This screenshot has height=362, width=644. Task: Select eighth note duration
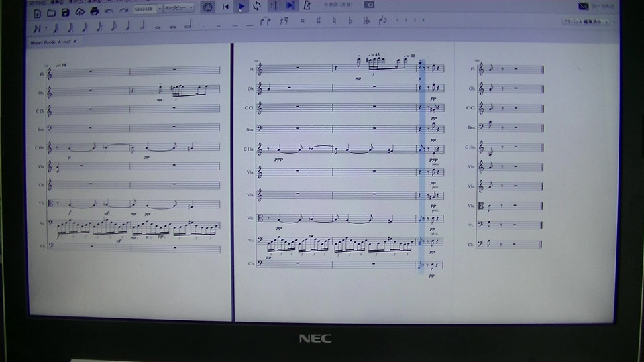pos(114,26)
